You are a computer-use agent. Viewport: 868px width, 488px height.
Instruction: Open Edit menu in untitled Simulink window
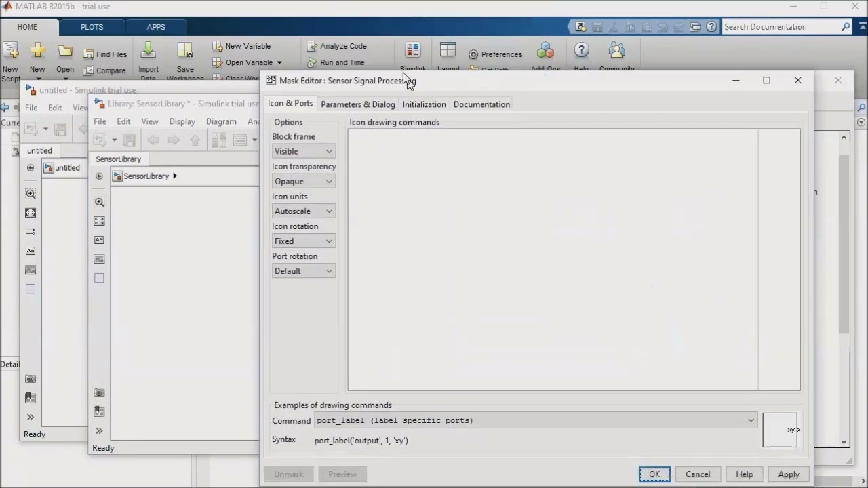(55, 108)
